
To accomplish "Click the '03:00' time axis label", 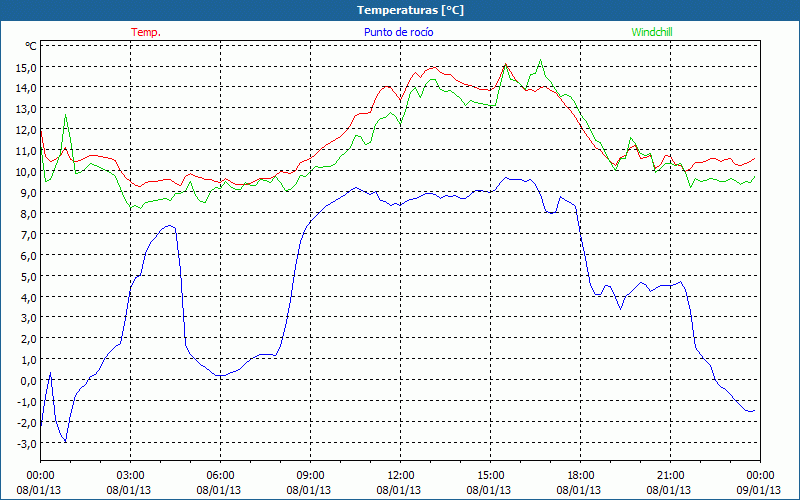I will click(130, 476).
